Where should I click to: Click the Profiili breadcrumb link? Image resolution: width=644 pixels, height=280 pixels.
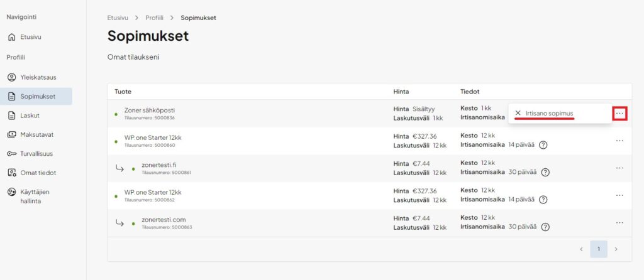tap(154, 18)
